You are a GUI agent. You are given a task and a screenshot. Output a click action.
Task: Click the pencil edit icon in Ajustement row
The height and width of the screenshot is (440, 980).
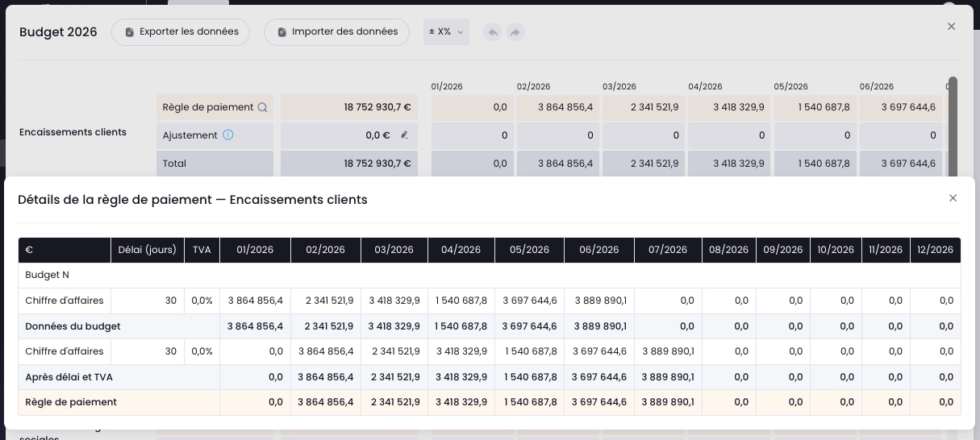click(404, 135)
